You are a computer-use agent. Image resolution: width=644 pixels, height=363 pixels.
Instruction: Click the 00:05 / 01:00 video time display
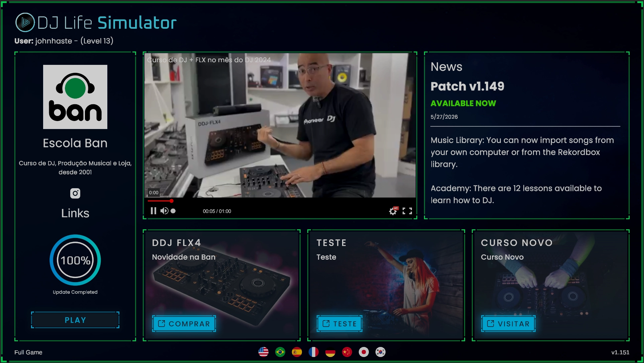tap(217, 211)
